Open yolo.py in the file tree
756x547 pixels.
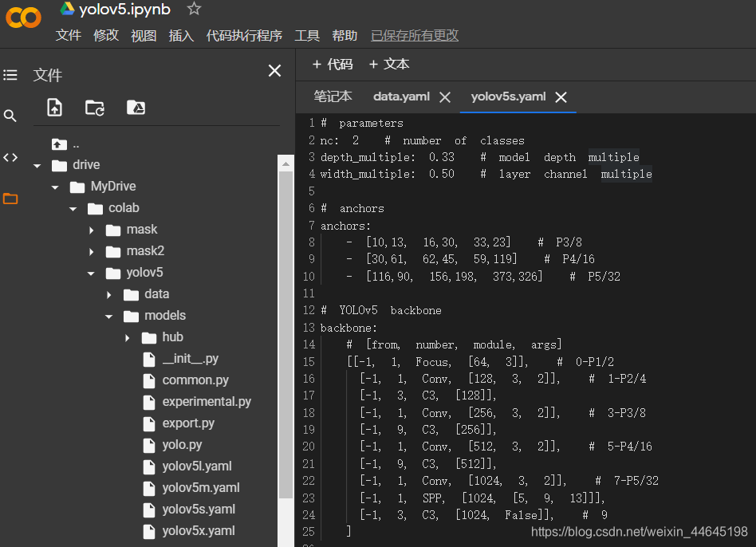[182, 445]
